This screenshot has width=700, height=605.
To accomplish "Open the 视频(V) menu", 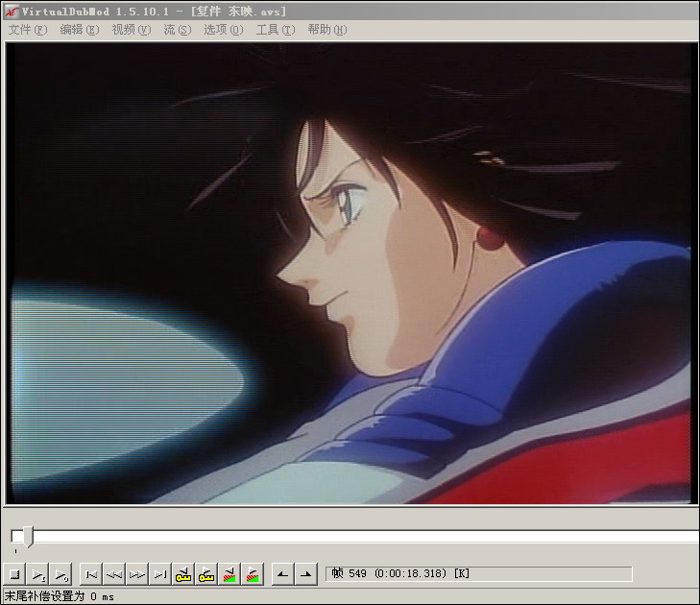I will [x=132, y=30].
